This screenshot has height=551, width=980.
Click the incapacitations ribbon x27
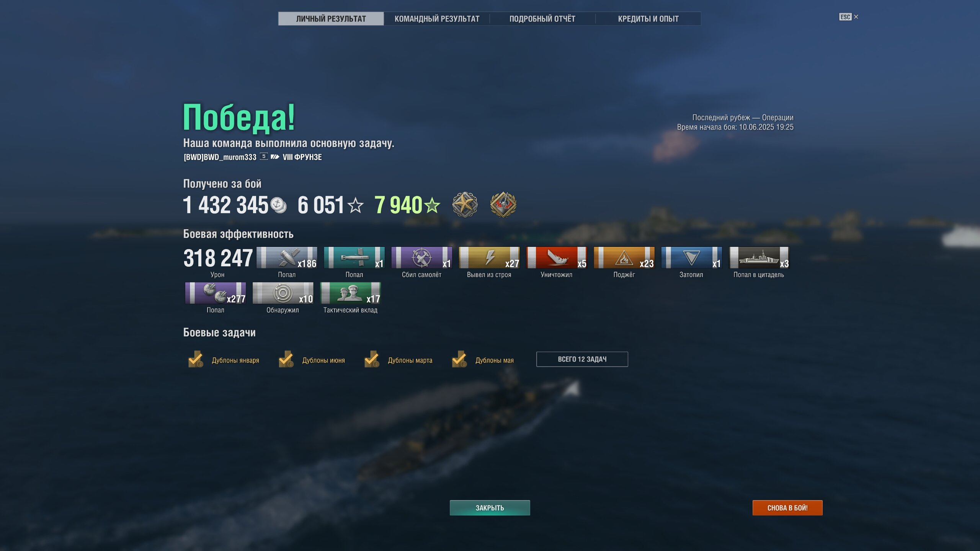pyautogui.click(x=489, y=258)
